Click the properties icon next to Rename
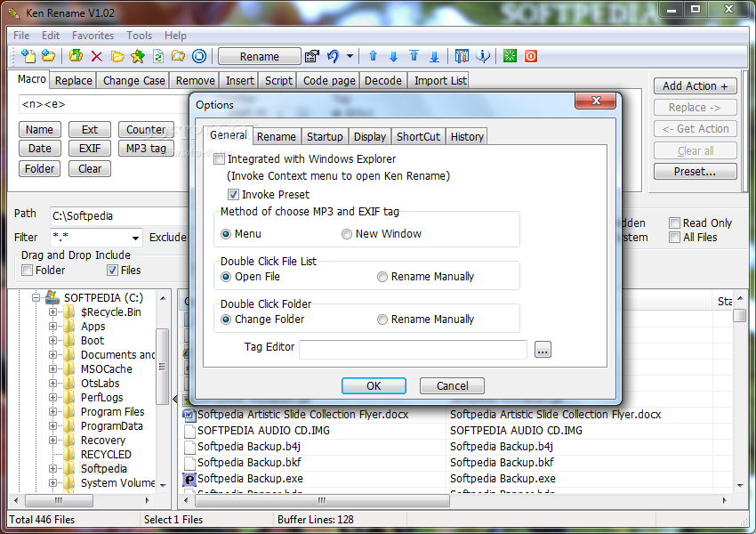This screenshot has height=534, width=756. point(312,56)
